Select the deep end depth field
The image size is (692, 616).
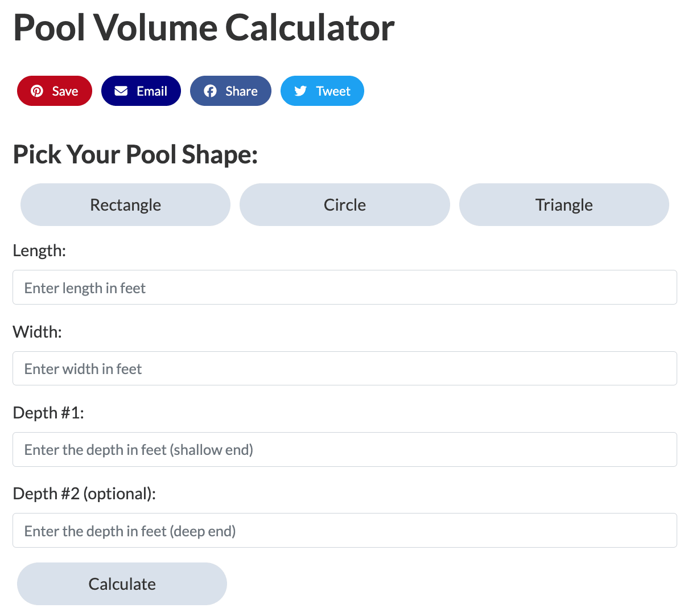(345, 531)
